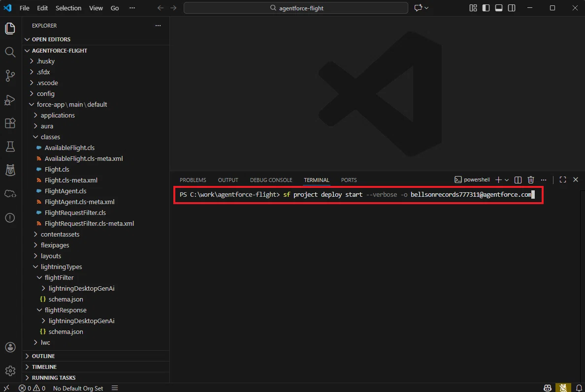
Task: Expand lightningDesktopGenAi under flightResponse
Action: pyautogui.click(x=81, y=321)
